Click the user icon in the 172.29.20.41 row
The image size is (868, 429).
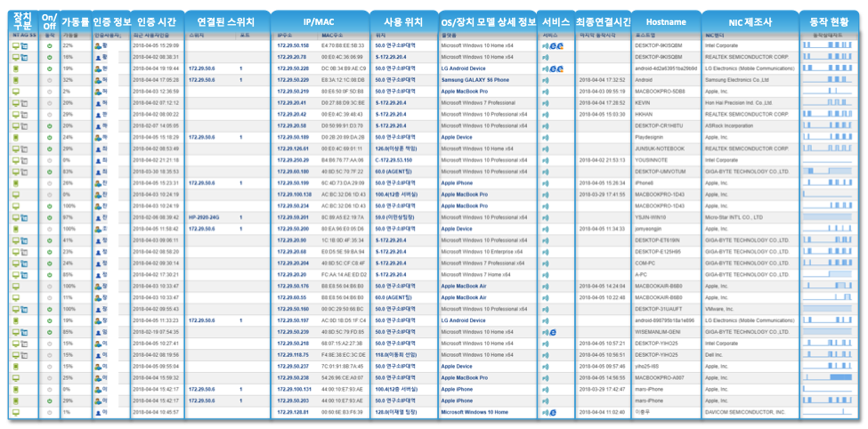[x=98, y=103]
